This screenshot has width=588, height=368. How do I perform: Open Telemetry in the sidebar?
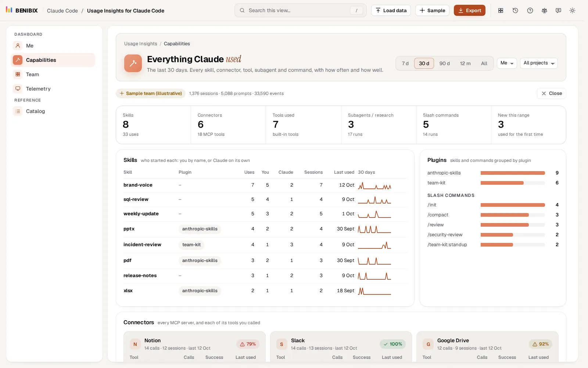pos(53,89)
